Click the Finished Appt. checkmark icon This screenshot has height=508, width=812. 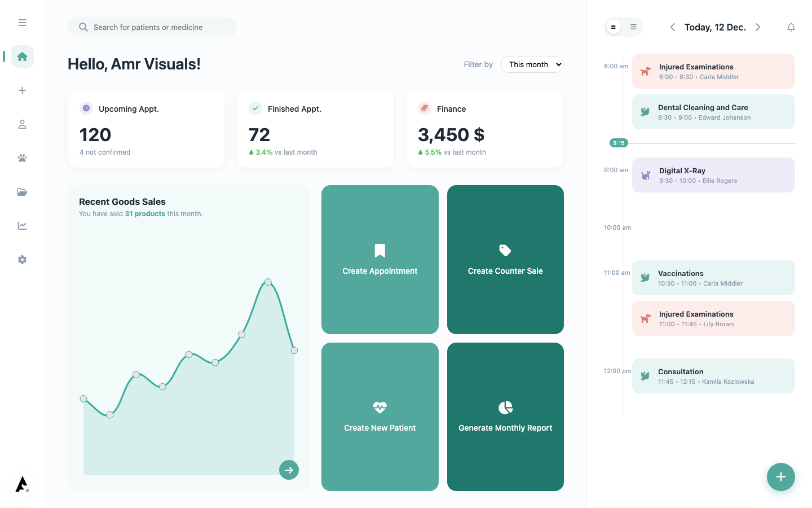(255, 108)
